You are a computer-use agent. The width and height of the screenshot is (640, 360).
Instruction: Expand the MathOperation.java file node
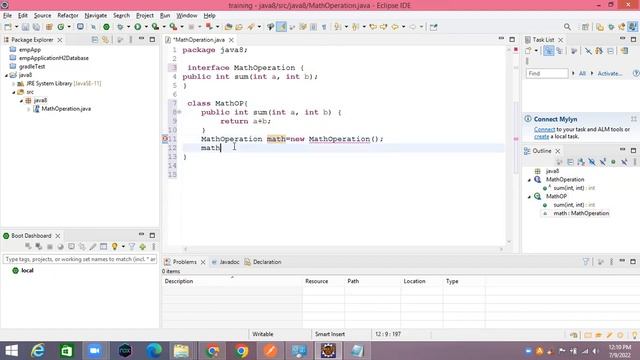[29, 109]
